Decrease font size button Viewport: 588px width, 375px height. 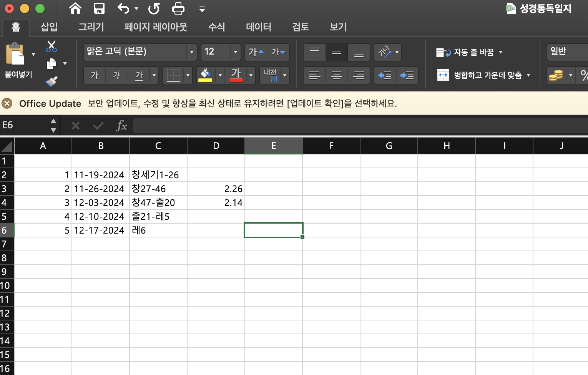[278, 52]
